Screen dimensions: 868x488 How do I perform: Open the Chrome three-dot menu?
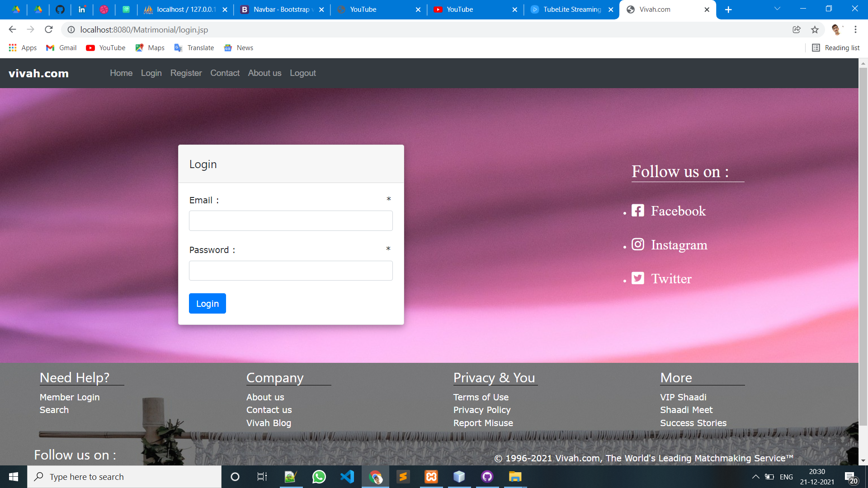(x=855, y=30)
